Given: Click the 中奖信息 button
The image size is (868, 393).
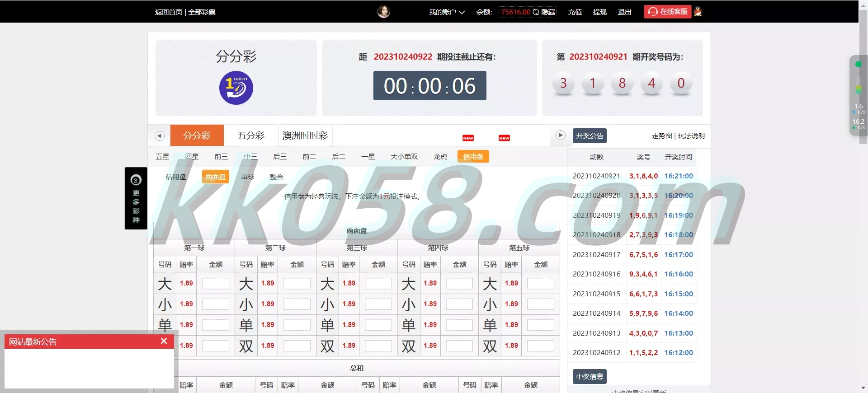Looking at the screenshot, I should (590, 376).
